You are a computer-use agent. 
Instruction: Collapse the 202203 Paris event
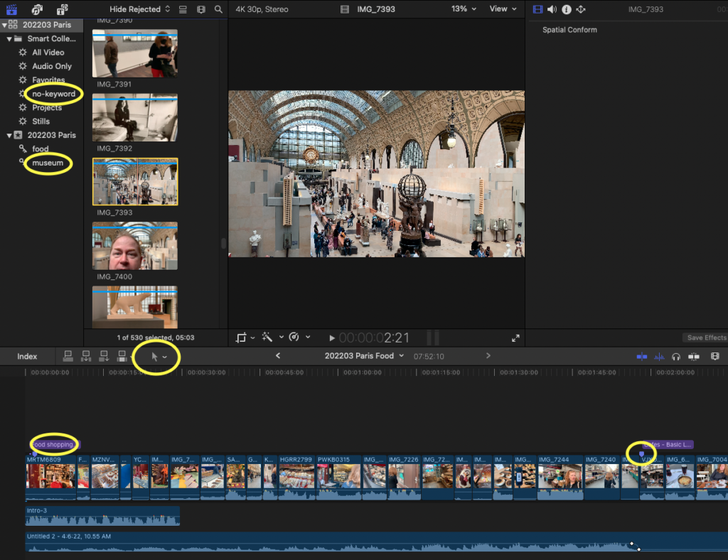coord(9,136)
